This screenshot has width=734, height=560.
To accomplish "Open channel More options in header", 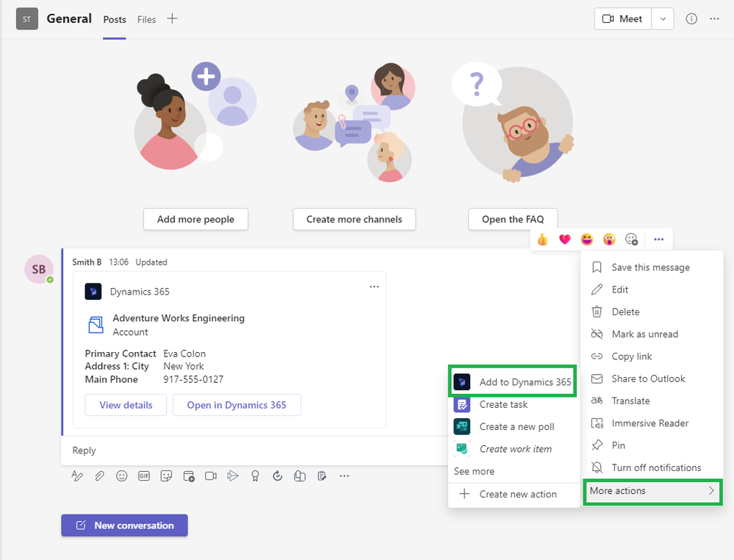I will tap(714, 18).
